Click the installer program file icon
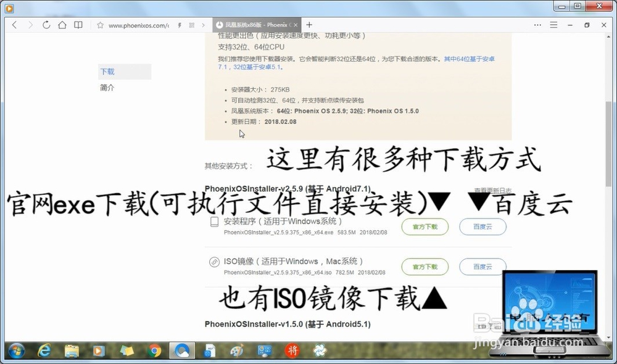The height and width of the screenshot is (364, 617). pos(215,222)
